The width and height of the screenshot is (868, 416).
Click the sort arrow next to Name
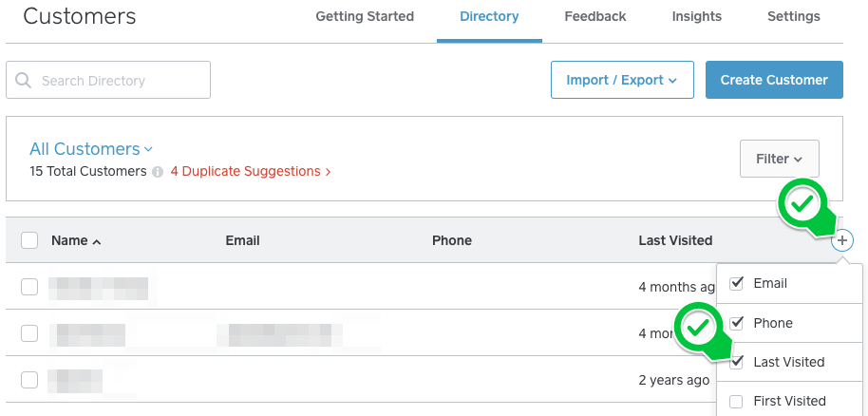(x=97, y=242)
